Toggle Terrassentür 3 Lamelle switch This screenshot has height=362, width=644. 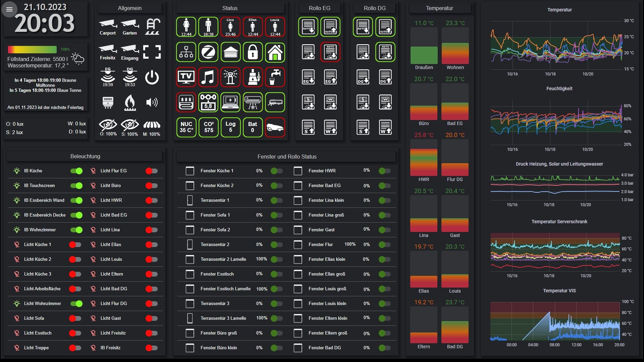[x=277, y=318]
